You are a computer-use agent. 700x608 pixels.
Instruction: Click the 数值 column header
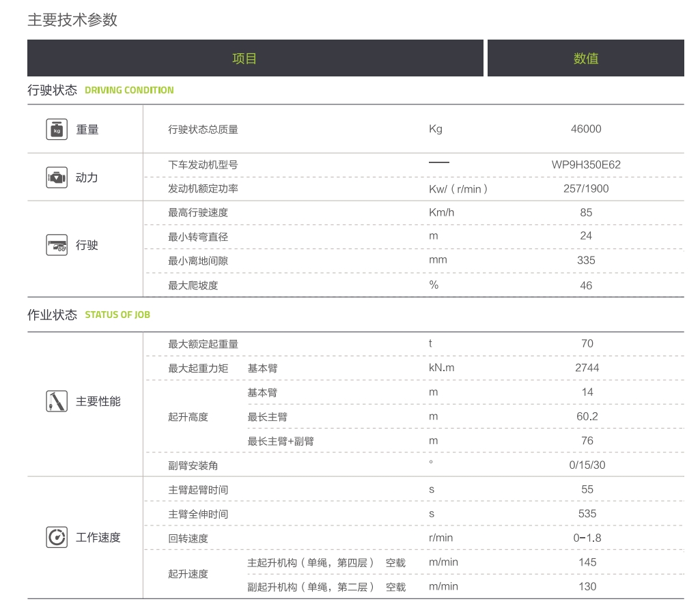pos(586,58)
